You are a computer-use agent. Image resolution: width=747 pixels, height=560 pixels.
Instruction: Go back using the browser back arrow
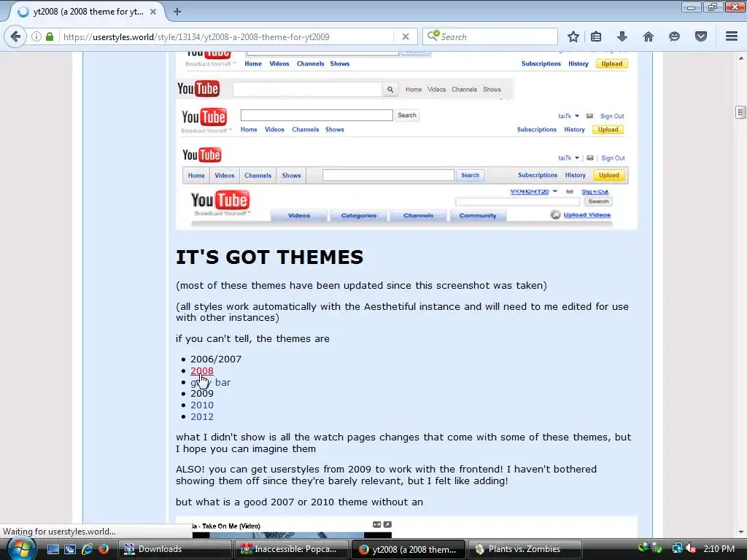click(x=15, y=36)
